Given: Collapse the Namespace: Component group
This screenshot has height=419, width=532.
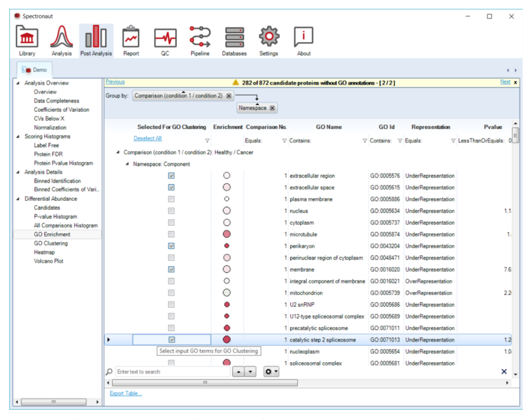Looking at the screenshot, I should pos(127,164).
